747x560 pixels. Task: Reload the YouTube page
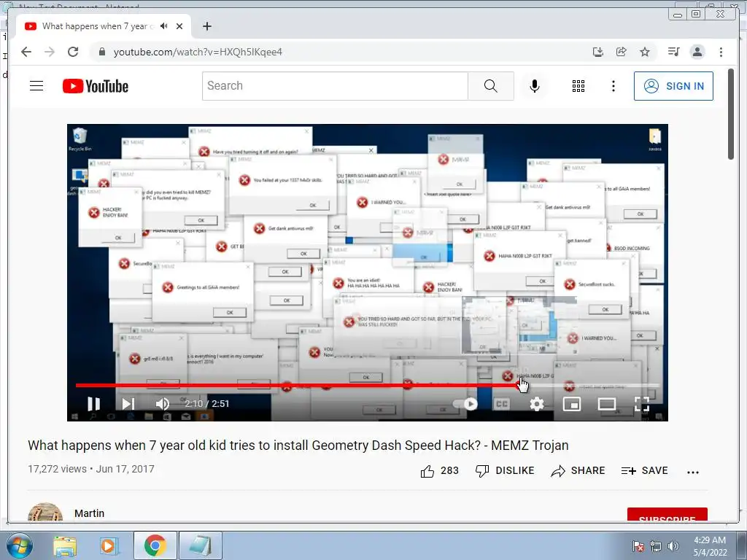[x=73, y=52]
